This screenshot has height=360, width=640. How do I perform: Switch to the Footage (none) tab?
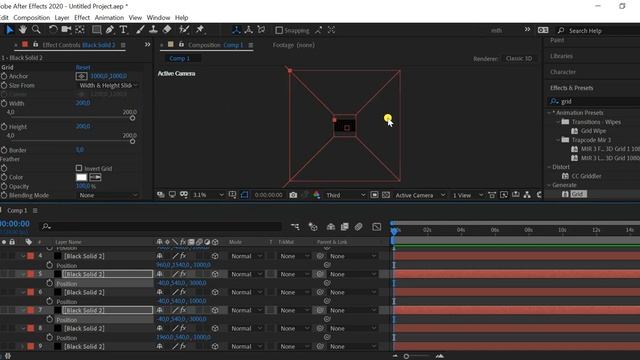[293, 45]
